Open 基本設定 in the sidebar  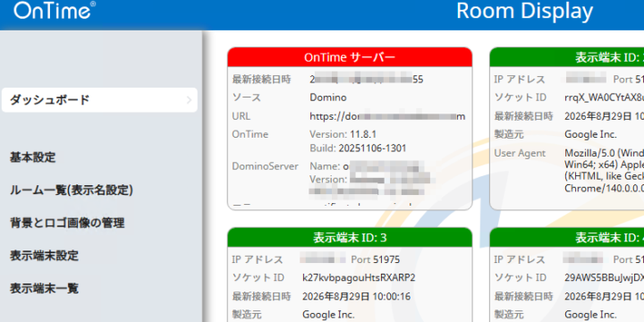pyautogui.click(x=33, y=157)
